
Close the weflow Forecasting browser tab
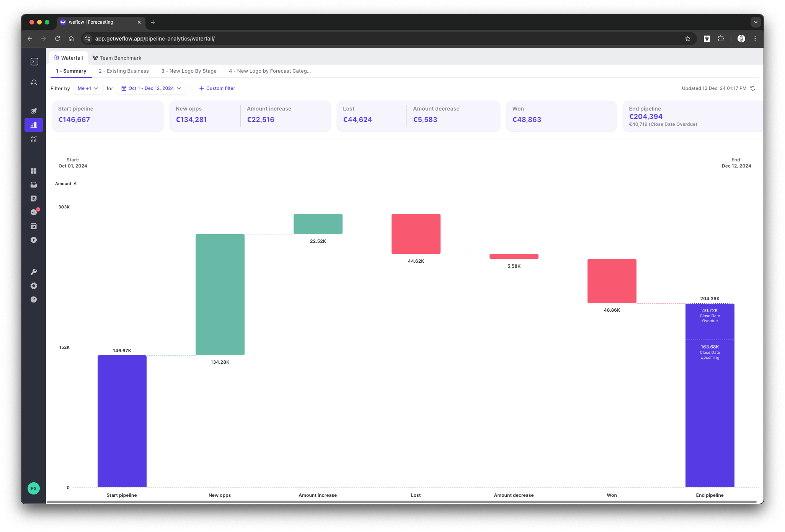pyautogui.click(x=139, y=22)
